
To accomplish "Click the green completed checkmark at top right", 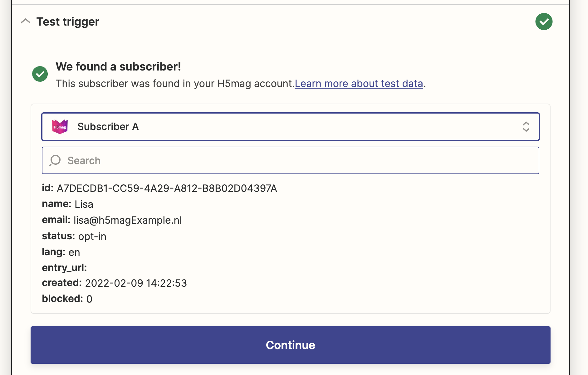I will point(544,22).
